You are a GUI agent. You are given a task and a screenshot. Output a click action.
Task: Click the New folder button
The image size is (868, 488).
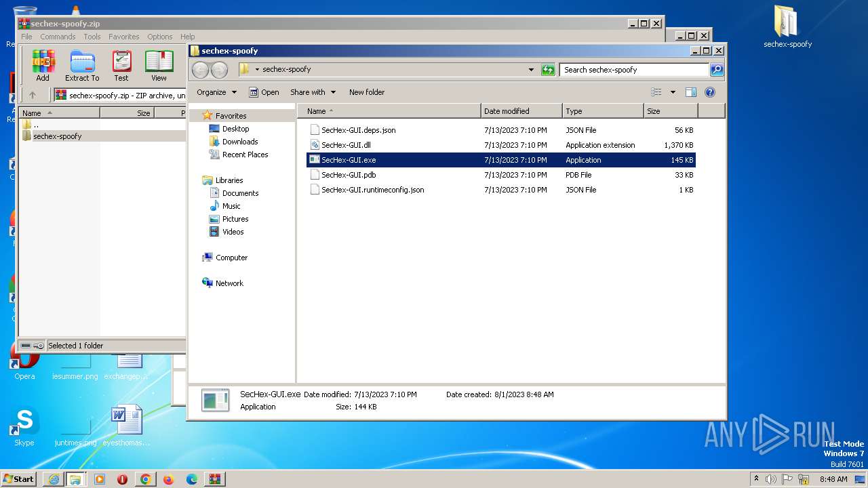(367, 92)
